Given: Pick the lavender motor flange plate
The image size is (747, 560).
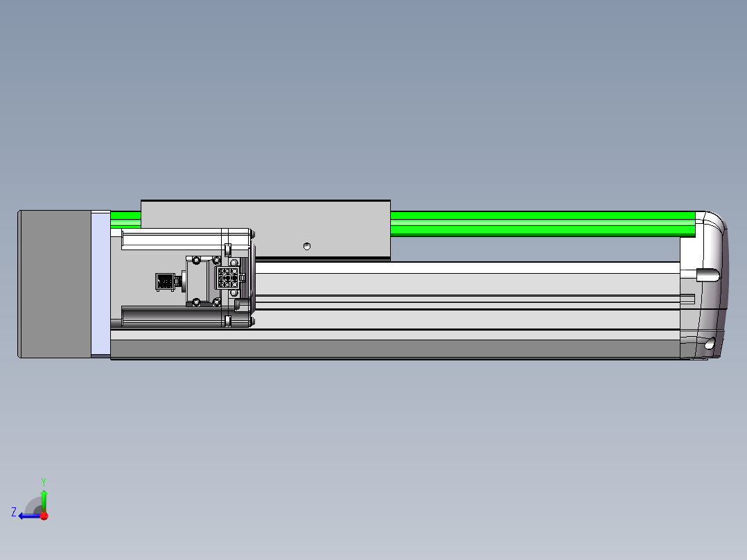Looking at the screenshot, I should click(100, 284).
